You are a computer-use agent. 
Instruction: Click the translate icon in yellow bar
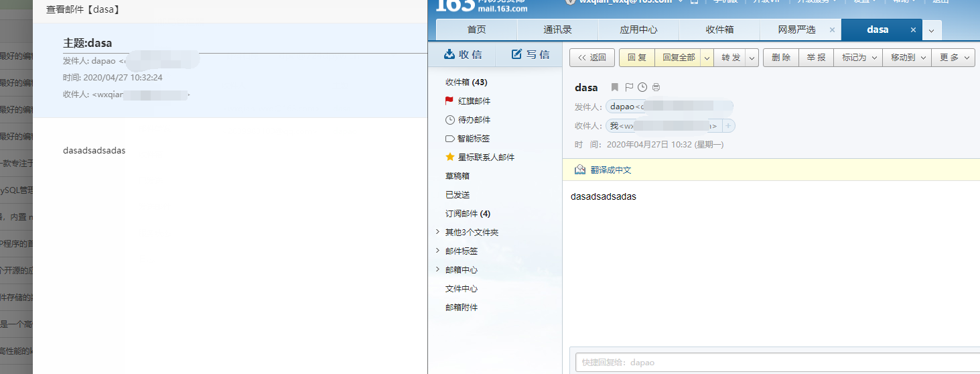point(580,170)
